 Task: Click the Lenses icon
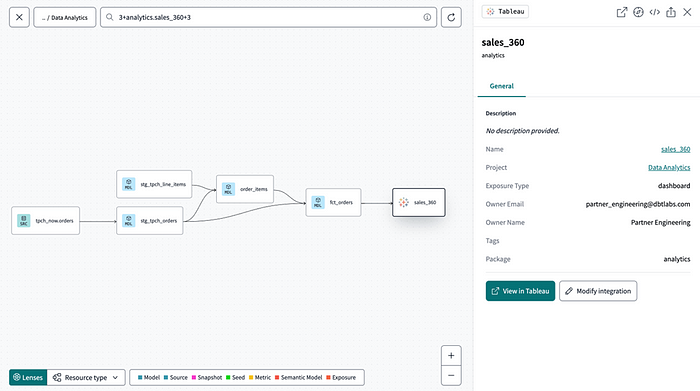point(17,377)
